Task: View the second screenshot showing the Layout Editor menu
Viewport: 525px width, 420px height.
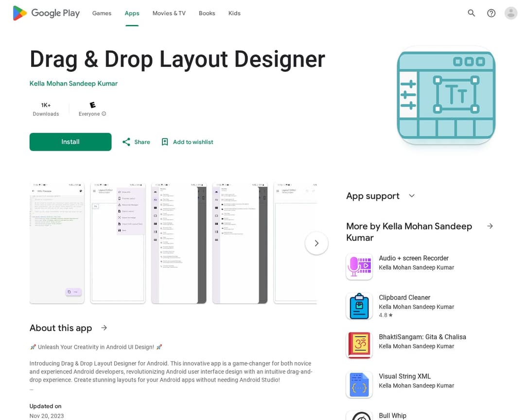Action: 118,243
